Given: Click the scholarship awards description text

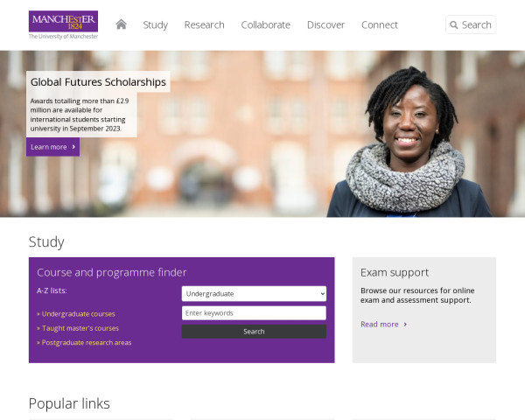Looking at the screenshot, I should click(80, 115).
